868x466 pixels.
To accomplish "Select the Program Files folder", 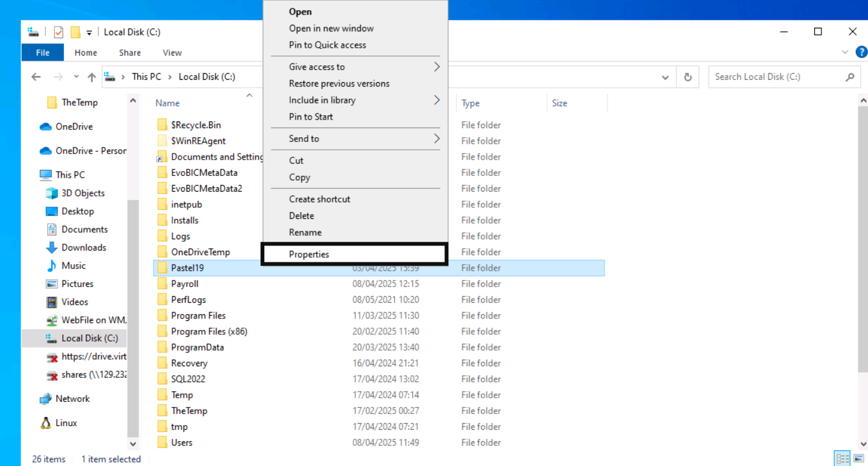I will (x=198, y=316).
